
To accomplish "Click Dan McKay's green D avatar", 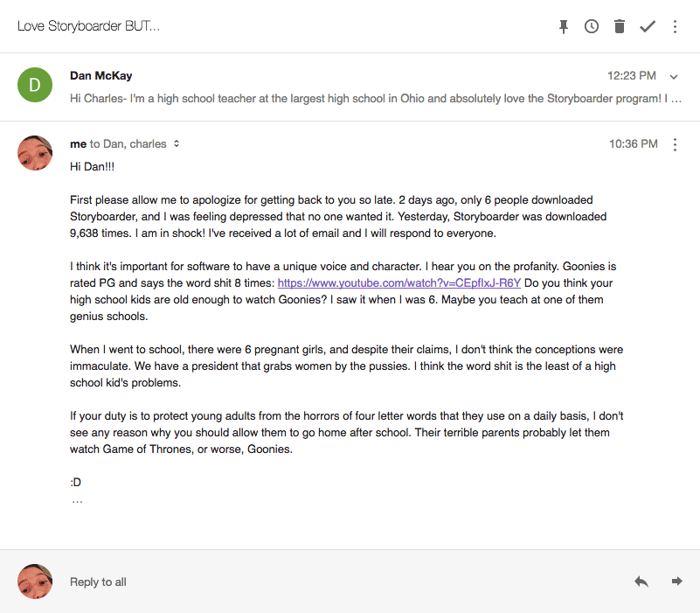I will coord(35,85).
